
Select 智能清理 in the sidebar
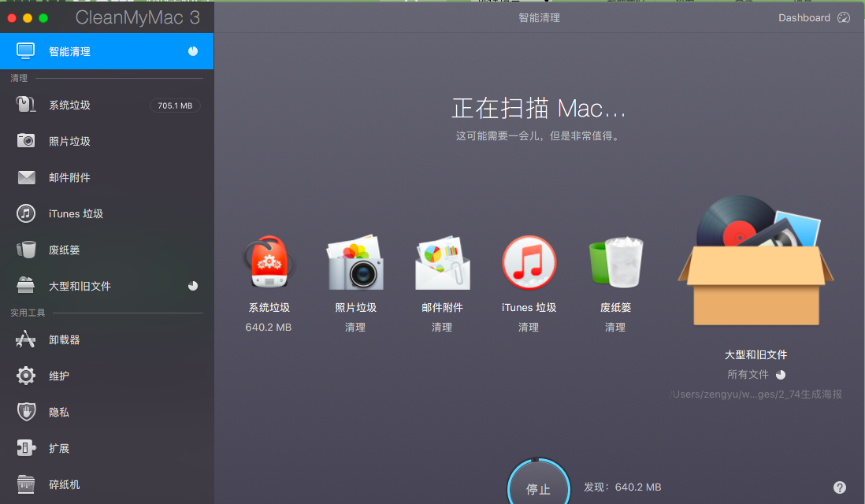pyautogui.click(x=106, y=51)
